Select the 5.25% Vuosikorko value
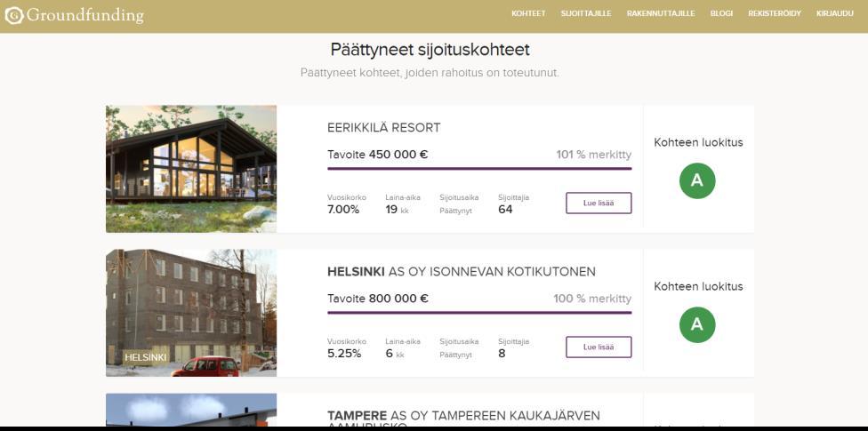 344,353
